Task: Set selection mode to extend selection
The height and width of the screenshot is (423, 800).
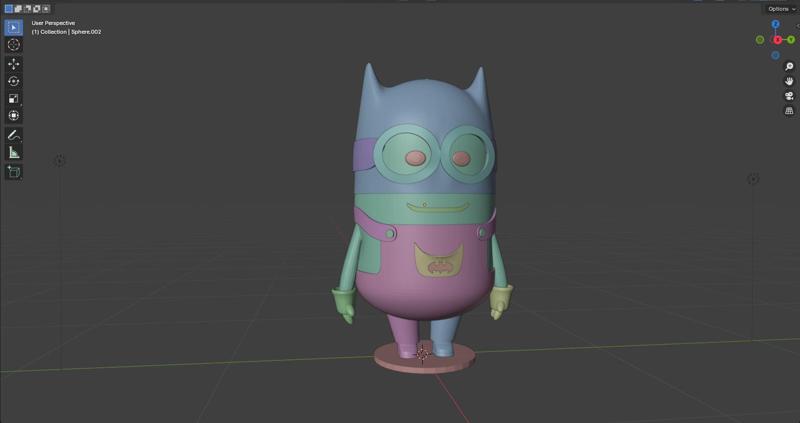Action: [18, 9]
